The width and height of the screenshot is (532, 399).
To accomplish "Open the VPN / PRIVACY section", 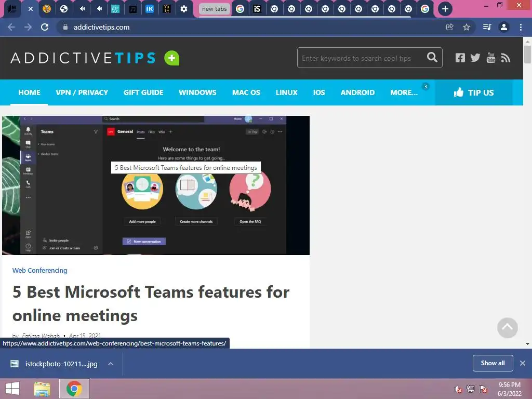I will tap(82, 92).
